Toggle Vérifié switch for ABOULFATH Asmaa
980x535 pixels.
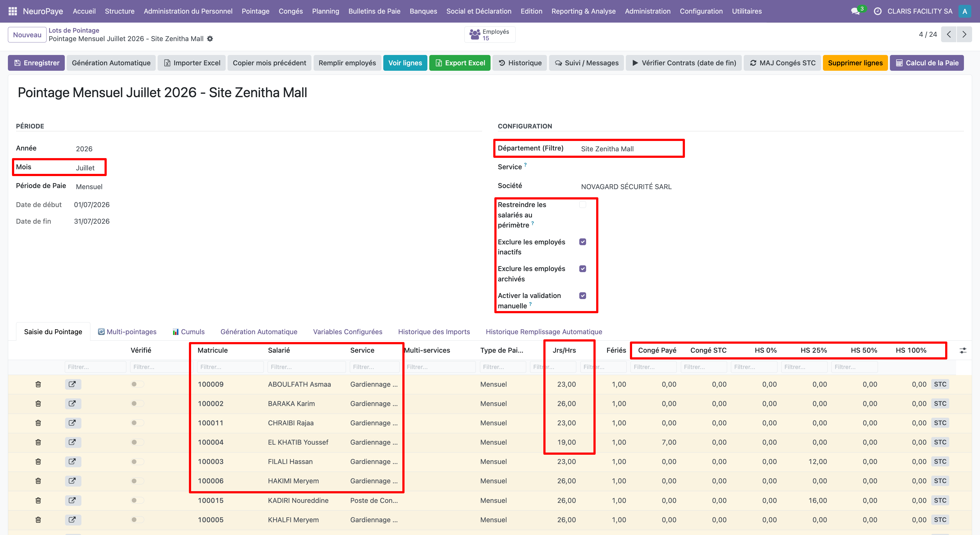(x=137, y=385)
